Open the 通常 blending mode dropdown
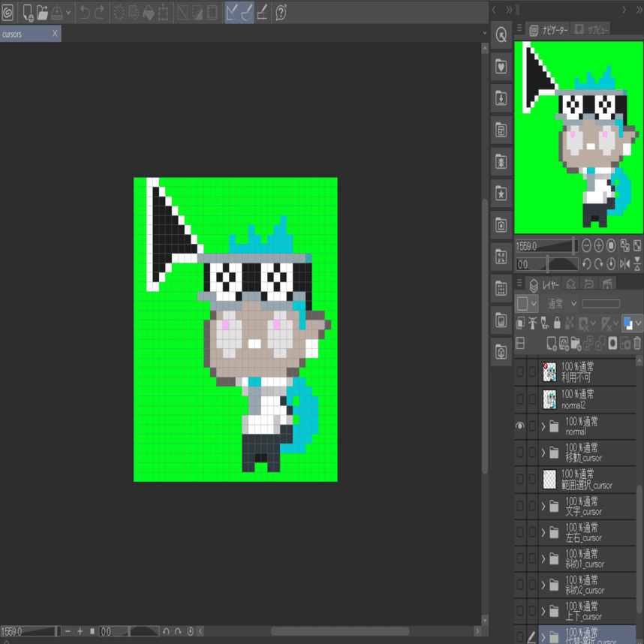This screenshot has width=644, height=644. click(562, 303)
